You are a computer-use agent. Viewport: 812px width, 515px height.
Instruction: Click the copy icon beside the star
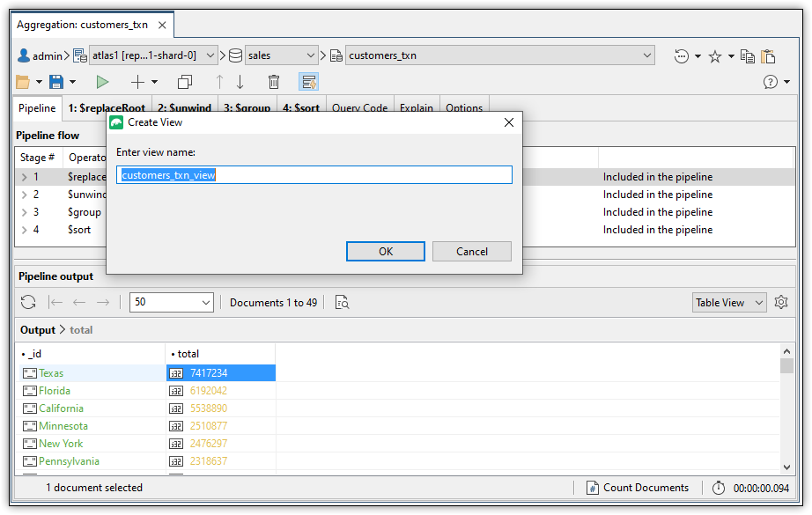pyautogui.click(x=747, y=55)
